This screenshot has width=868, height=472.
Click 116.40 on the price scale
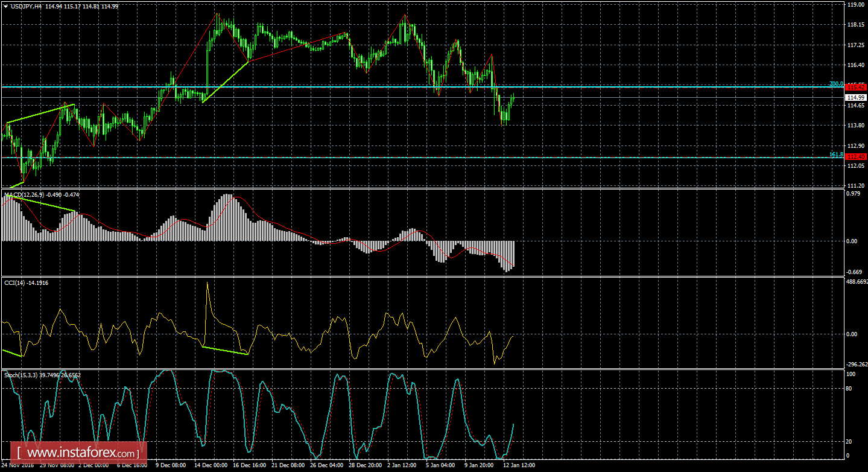coord(856,65)
